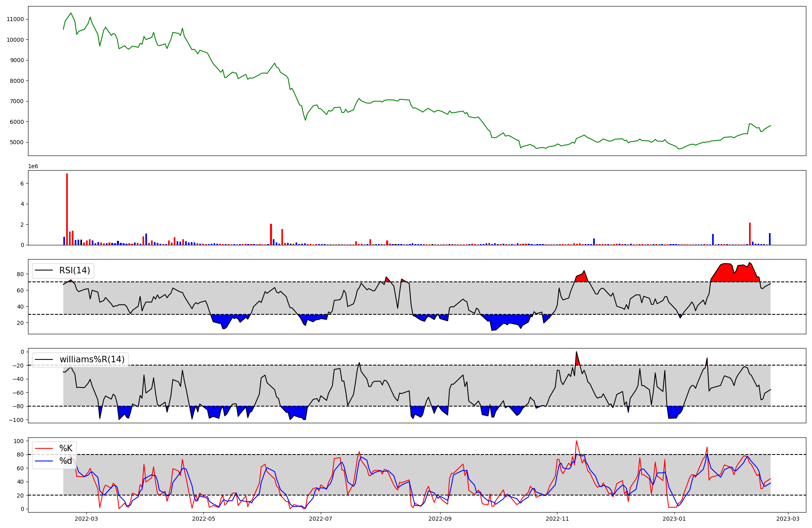Screen dimensions: 812x528
Task: Click the %K legend text
Action: click(x=66, y=448)
